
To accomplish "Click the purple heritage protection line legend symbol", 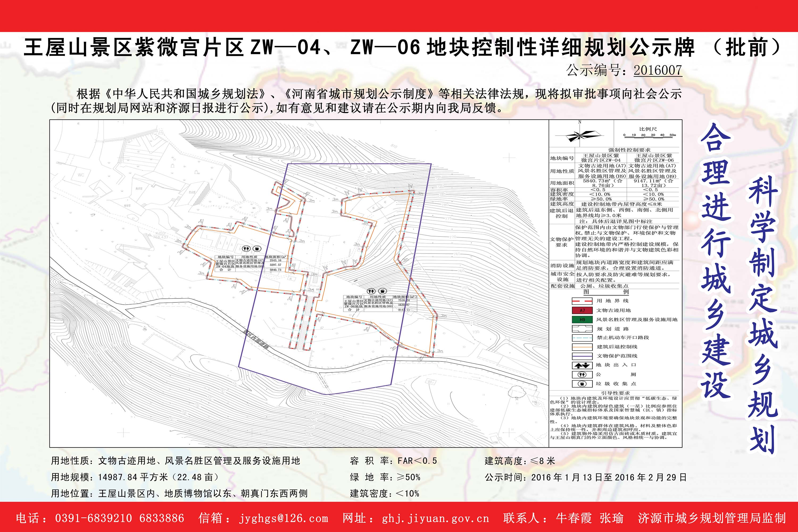I will tap(582, 356).
